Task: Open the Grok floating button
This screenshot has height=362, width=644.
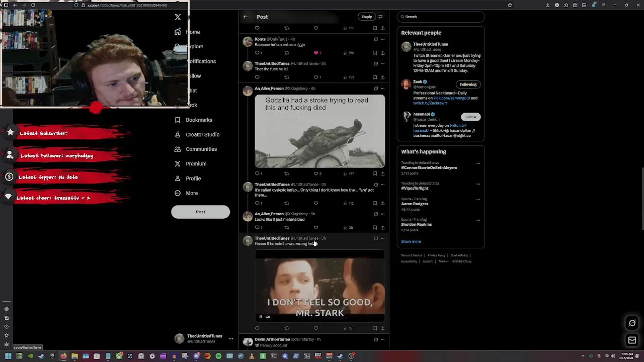Action: pyautogui.click(x=632, y=323)
